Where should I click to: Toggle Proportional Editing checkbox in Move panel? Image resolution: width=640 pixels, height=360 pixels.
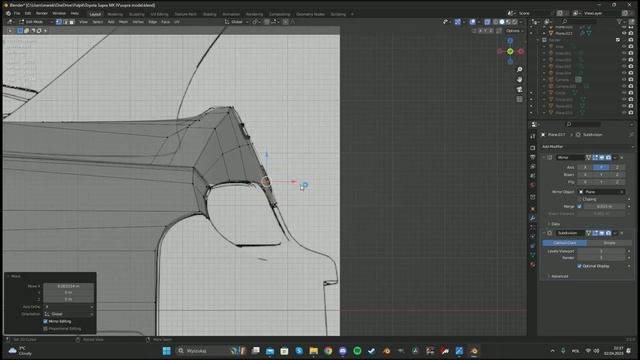coord(45,329)
